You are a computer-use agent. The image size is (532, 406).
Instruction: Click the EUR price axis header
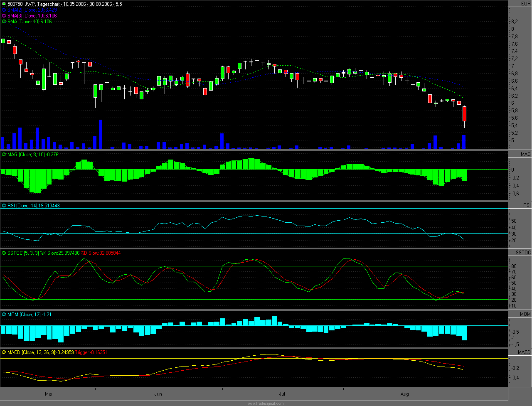(525, 4)
